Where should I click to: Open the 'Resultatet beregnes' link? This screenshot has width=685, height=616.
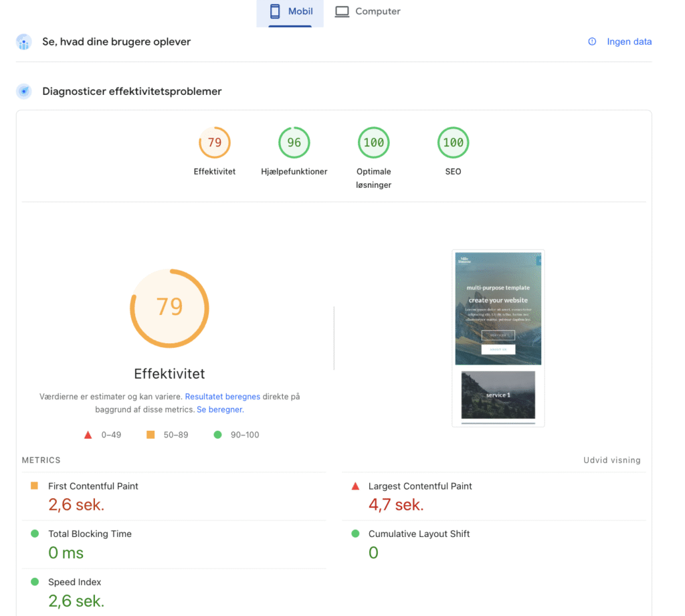click(222, 396)
